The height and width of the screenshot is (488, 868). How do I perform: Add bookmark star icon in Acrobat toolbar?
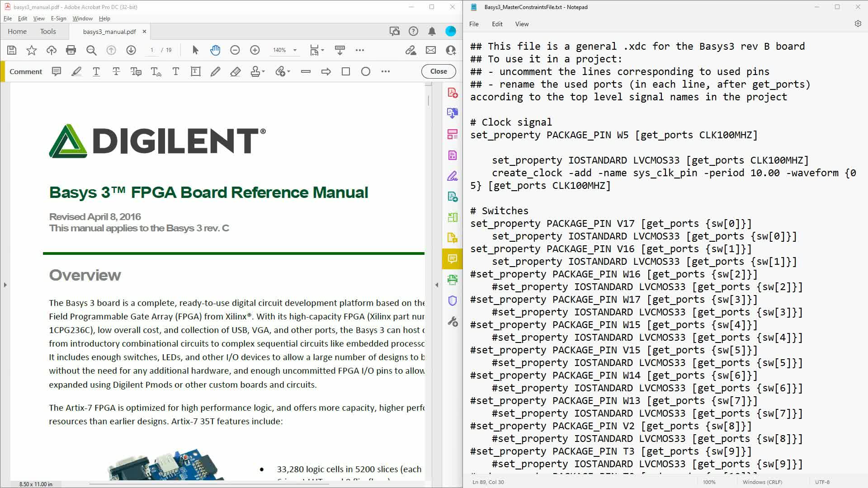point(32,50)
